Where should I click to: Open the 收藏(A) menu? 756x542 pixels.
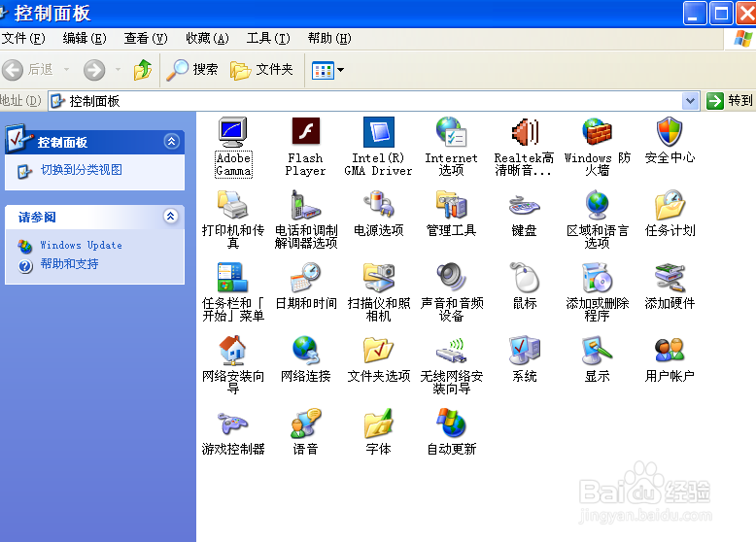coord(207,38)
